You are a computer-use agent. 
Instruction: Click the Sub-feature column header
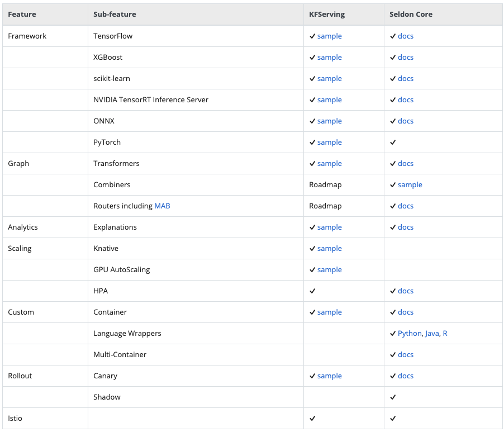click(115, 14)
